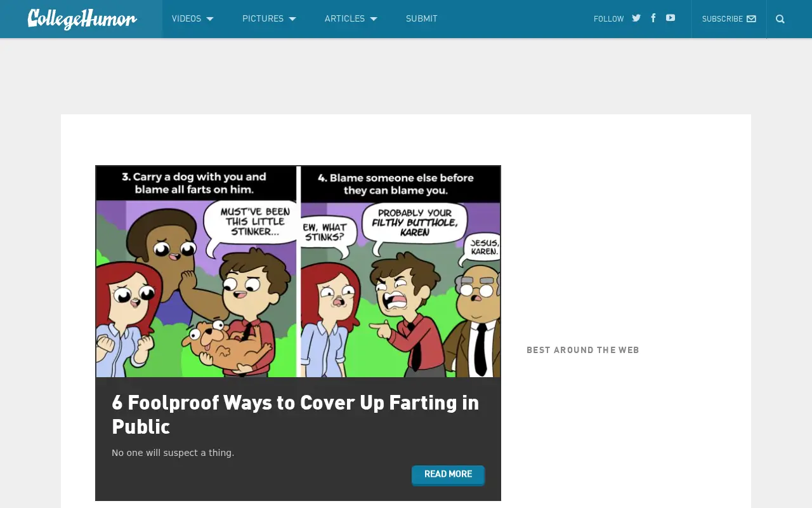
Task: Expand the Pictures dropdown arrow
Action: (x=292, y=19)
